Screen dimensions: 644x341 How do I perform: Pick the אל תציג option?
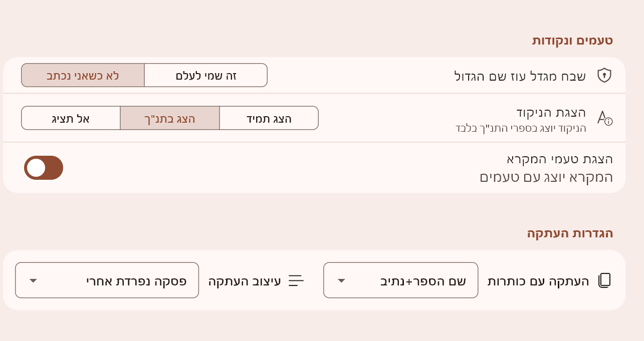pos(71,118)
